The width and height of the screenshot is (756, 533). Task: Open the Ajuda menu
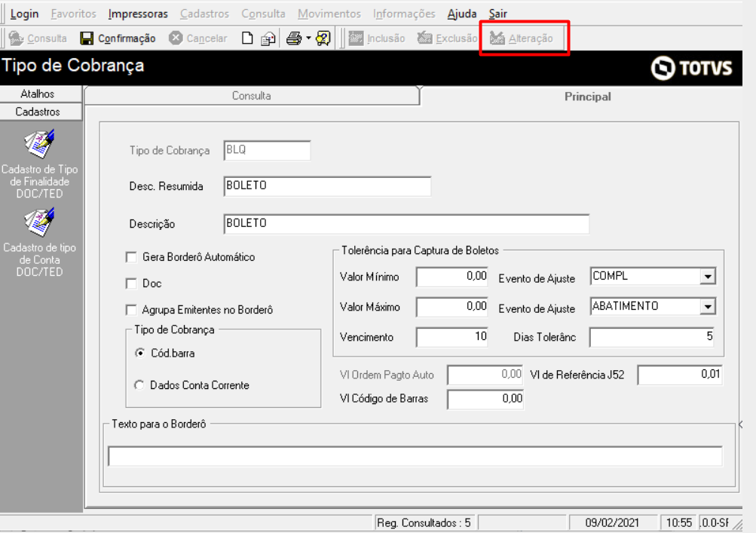click(x=462, y=14)
